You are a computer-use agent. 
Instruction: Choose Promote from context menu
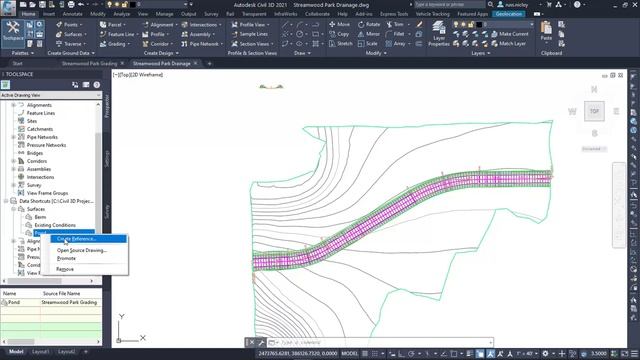tap(66, 258)
